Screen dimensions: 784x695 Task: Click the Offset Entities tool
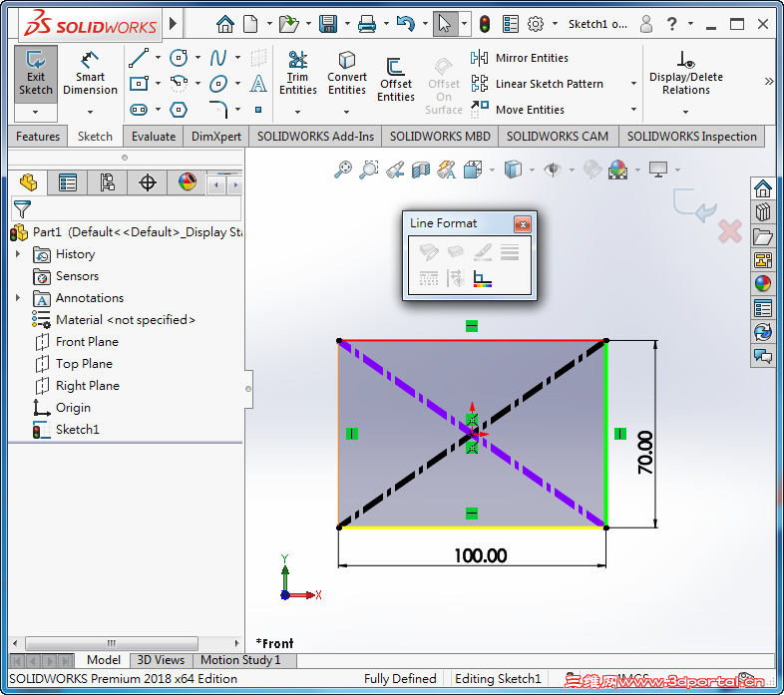pyautogui.click(x=396, y=80)
